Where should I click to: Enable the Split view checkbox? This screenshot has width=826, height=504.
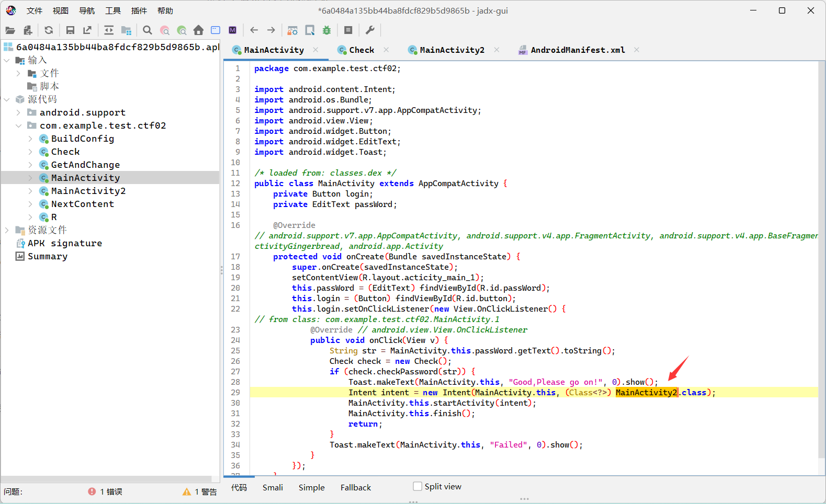point(417,486)
